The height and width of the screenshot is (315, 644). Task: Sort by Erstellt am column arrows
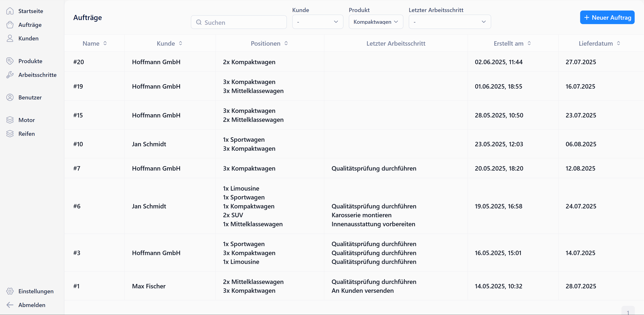[529, 43]
